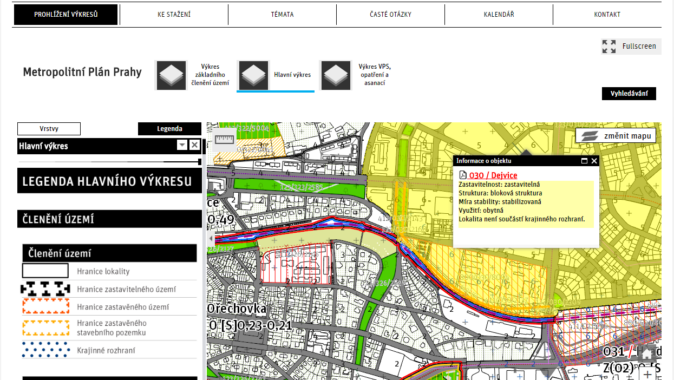Click the zoom in plus icon on map

click(x=648, y=374)
